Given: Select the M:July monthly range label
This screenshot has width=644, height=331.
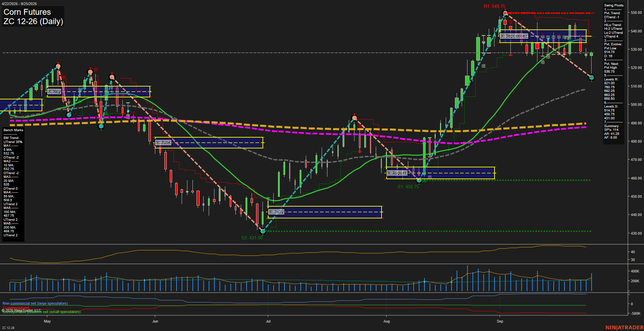Looking at the screenshot, I should tap(276, 212).
